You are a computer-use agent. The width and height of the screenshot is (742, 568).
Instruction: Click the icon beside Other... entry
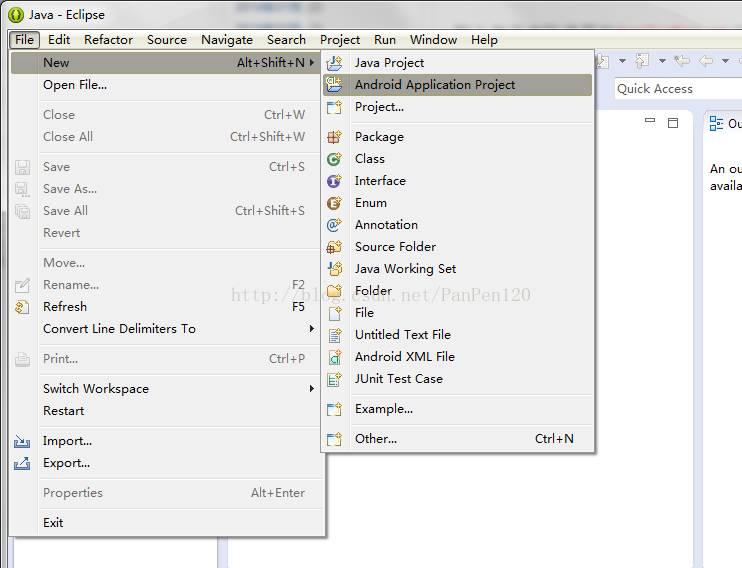(334, 439)
